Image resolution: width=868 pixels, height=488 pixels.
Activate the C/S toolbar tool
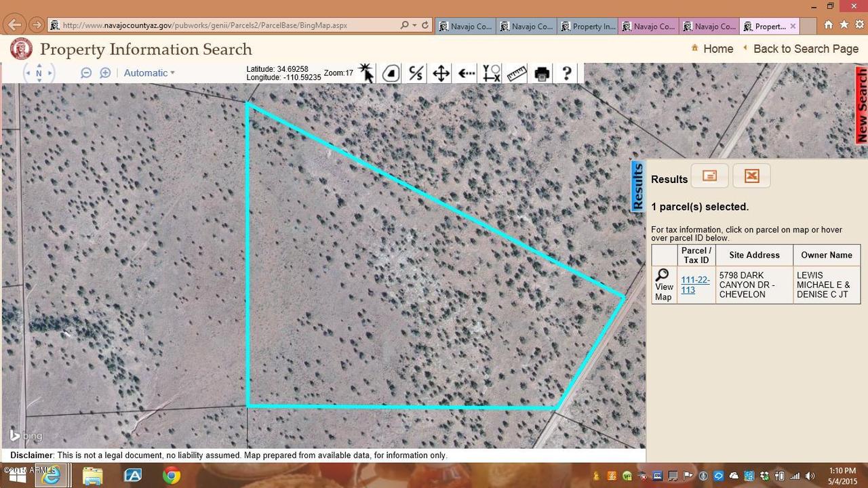(x=415, y=73)
